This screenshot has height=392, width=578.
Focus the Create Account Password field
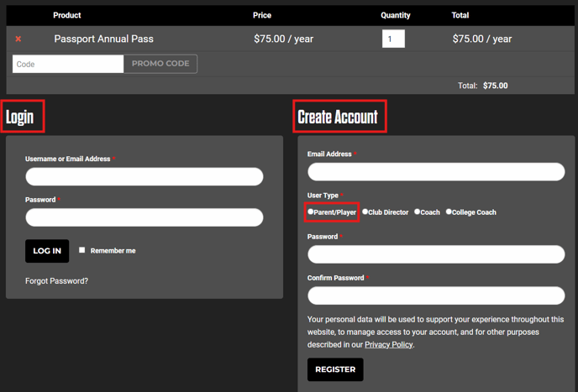[x=436, y=254]
